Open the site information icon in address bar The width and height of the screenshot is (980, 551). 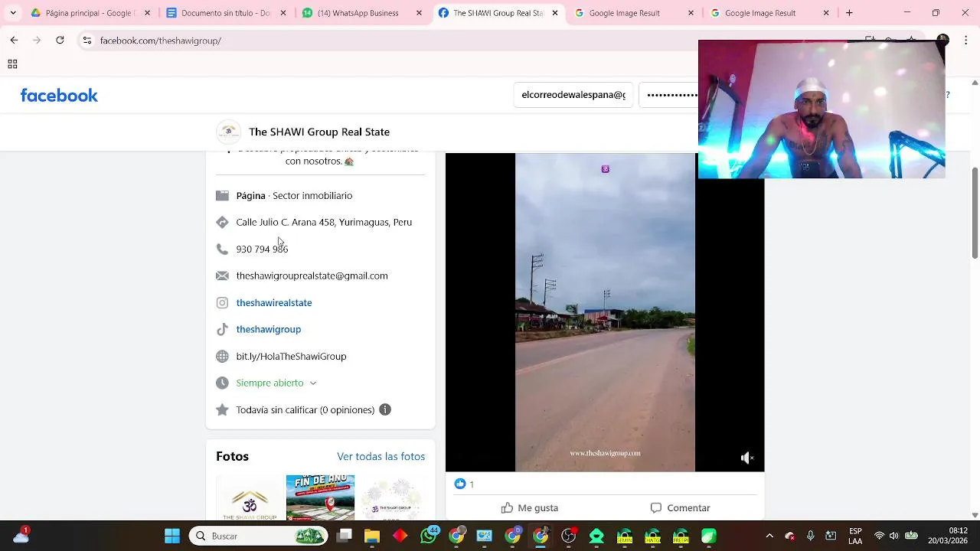[x=87, y=41]
